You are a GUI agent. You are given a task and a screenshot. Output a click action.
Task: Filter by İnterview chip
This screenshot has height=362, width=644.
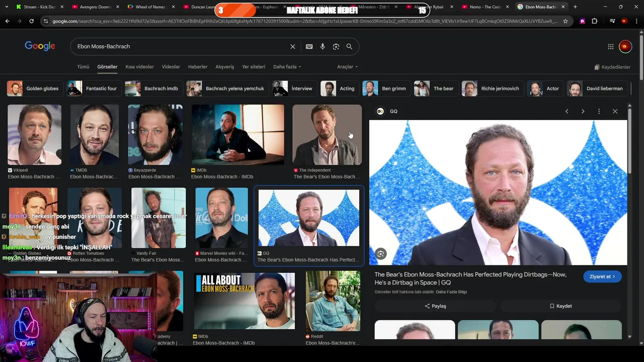(x=294, y=88)
